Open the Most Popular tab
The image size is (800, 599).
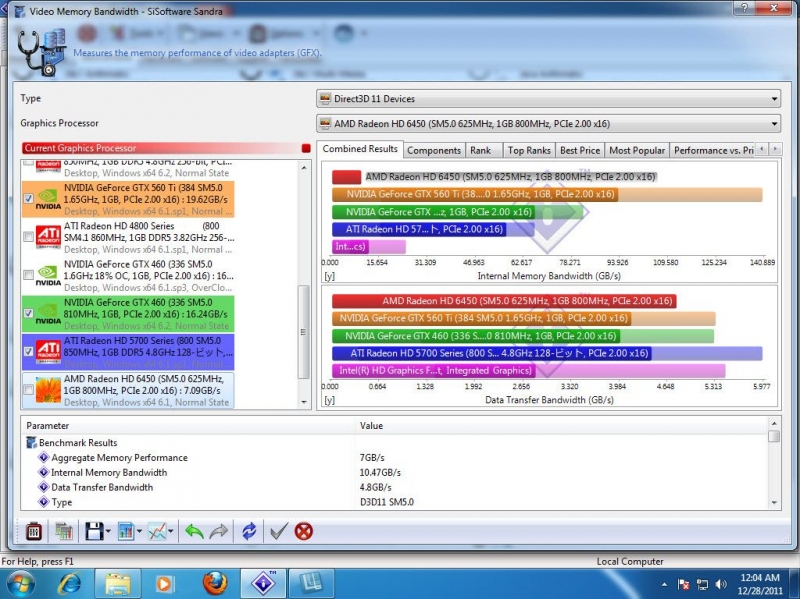point(637,151)
